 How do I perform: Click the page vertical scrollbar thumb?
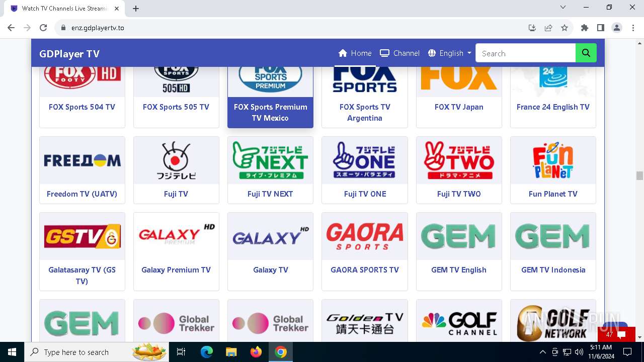(639, 175)
